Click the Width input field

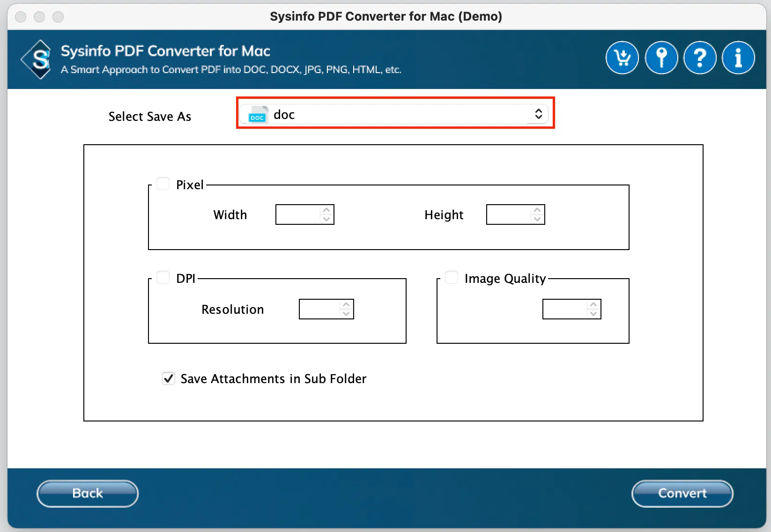click(298, 214)
